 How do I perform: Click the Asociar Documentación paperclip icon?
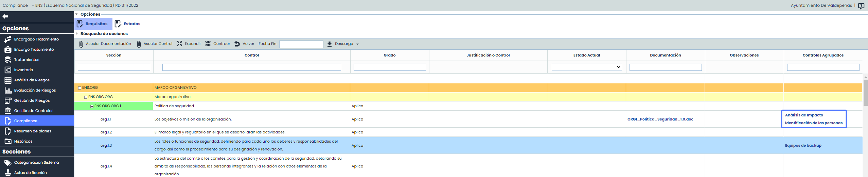[x=81, y=44]
